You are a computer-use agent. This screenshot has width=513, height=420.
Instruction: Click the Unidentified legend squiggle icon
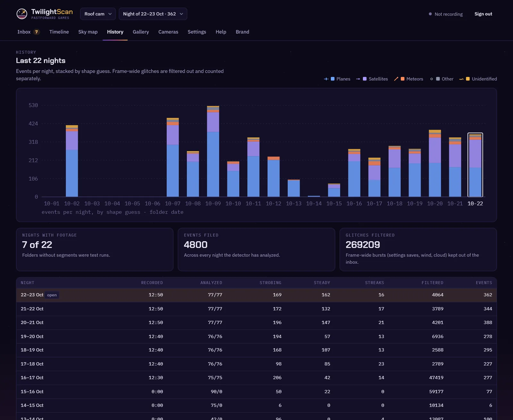pyautogui.click(x=461, y=79)
